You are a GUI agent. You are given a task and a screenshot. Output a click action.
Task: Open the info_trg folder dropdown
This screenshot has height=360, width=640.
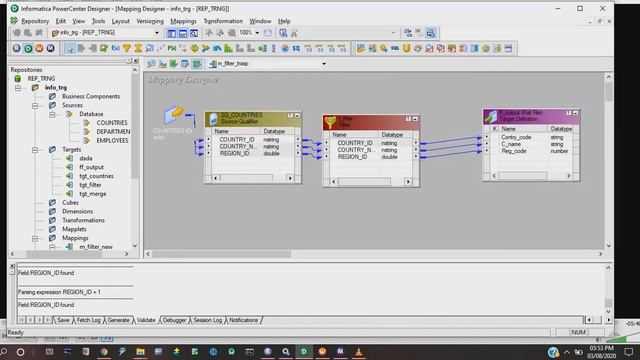[x=157, y=33]
